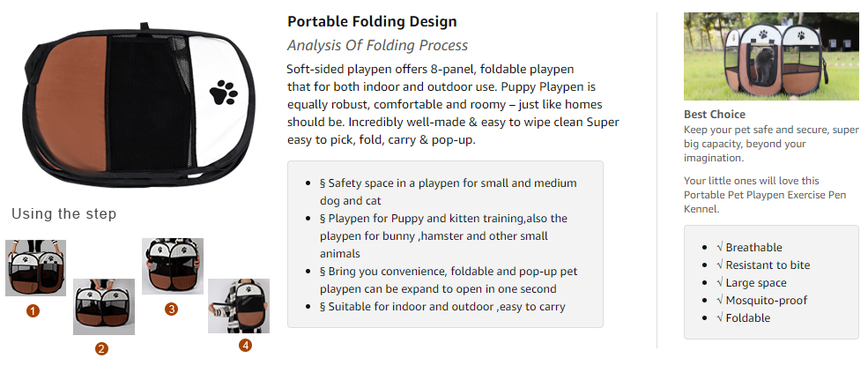Select the Breathable feature bullet
Viewport: 868px width, 388px height.
click(749, 247)
